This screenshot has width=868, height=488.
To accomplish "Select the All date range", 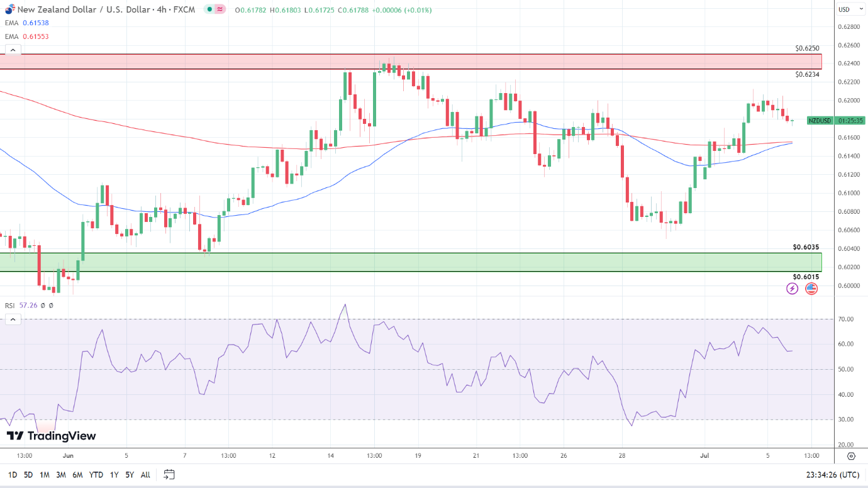I will 145,475.
